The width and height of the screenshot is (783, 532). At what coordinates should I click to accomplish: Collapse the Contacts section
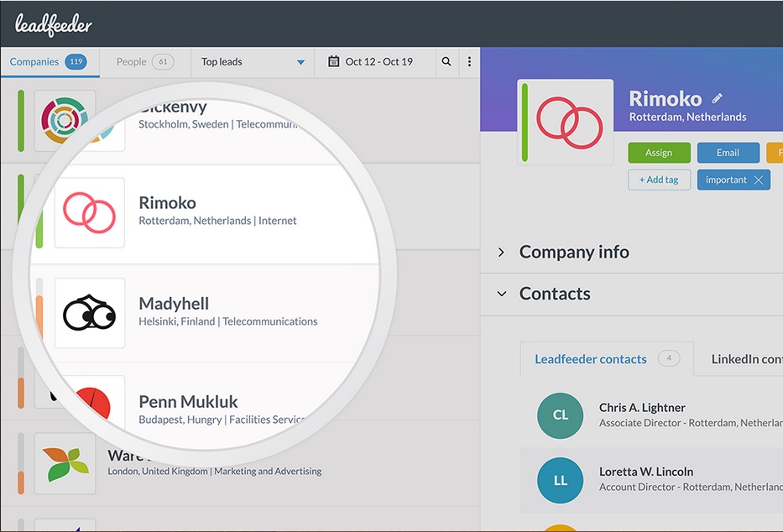(x=556, y=294)
